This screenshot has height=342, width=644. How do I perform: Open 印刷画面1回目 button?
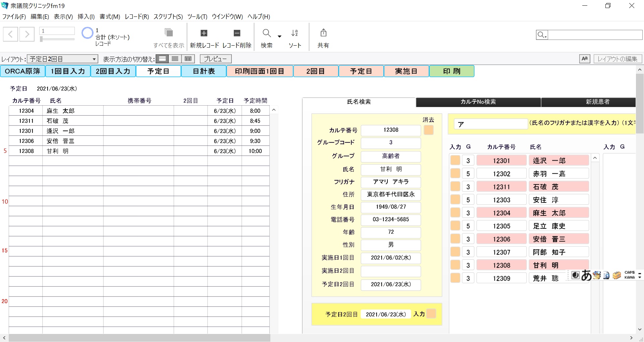(260, 71)
